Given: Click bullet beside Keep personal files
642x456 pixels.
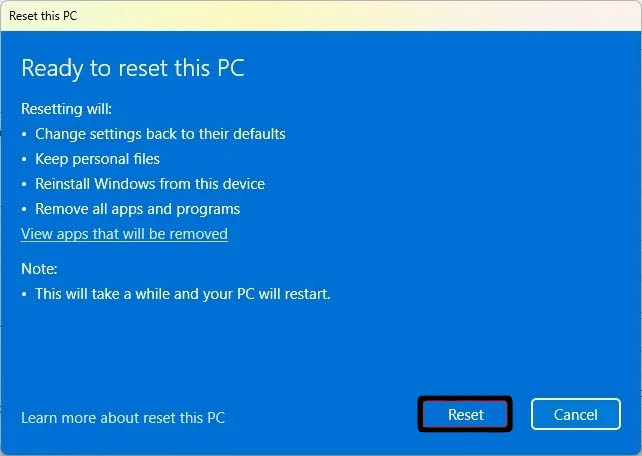Looking at the screenshot, I should pos(24,159).
